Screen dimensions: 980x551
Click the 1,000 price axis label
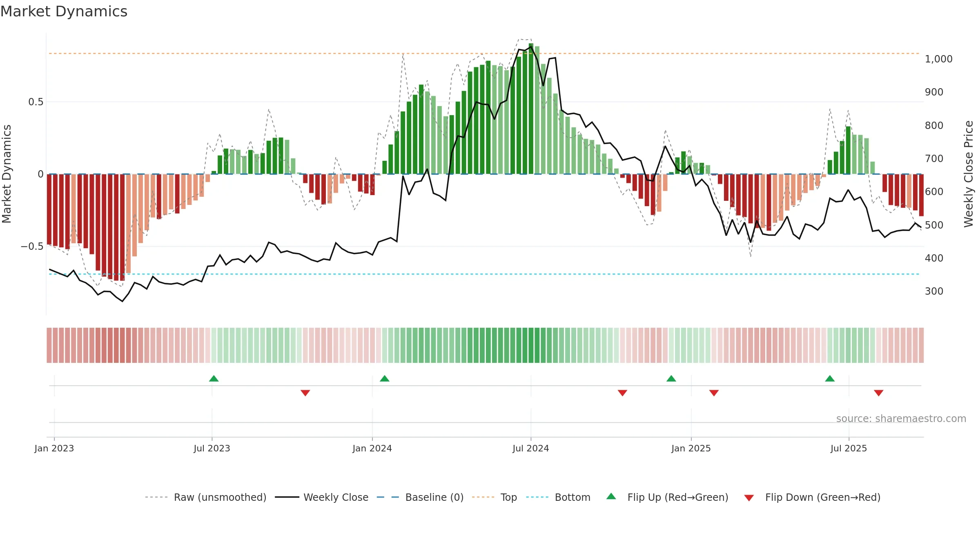(939, 59)
